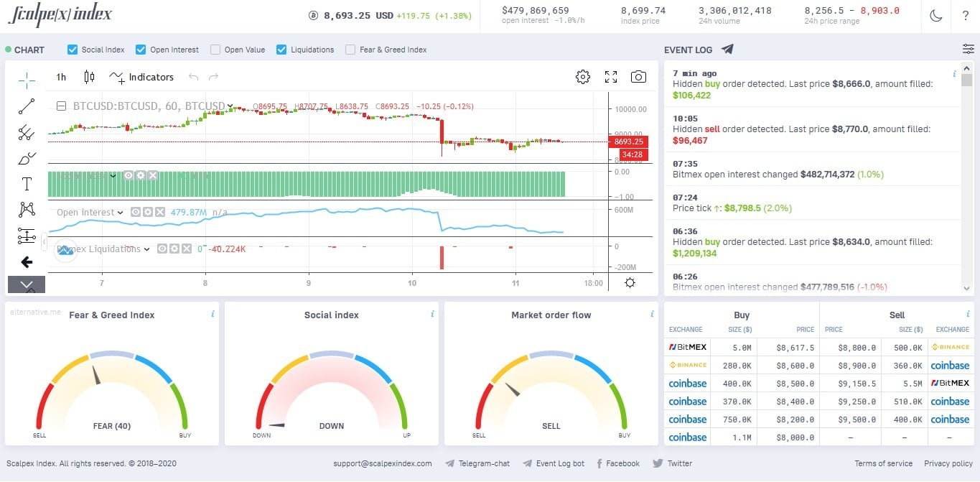The width and height of the screenshot is (980, 482).
Task: Open the Privacy policy link
Action: (948, 463)
